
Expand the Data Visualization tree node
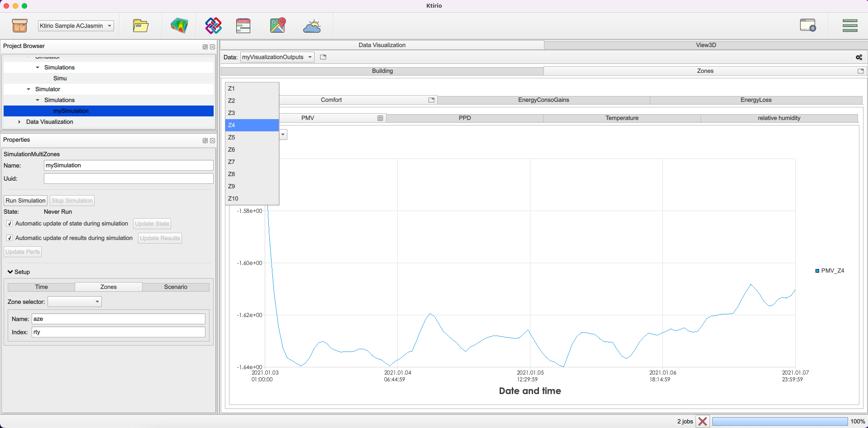pos(19,122)
